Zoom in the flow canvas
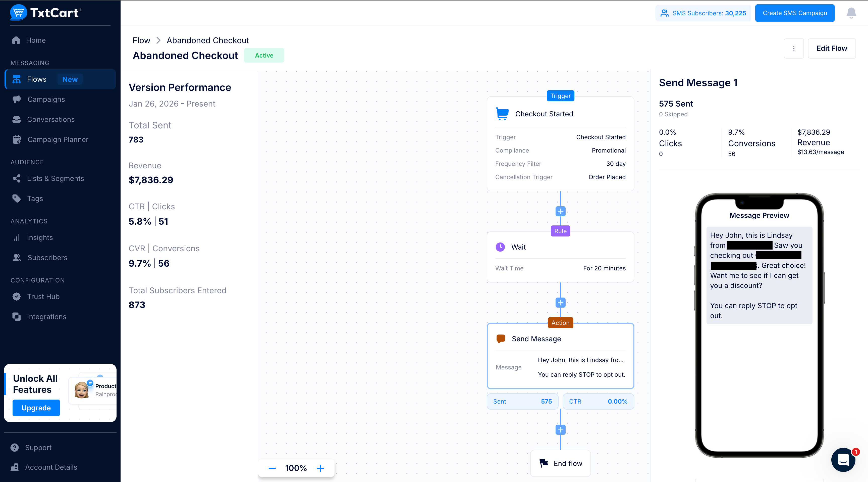 (x=320, y=468)
